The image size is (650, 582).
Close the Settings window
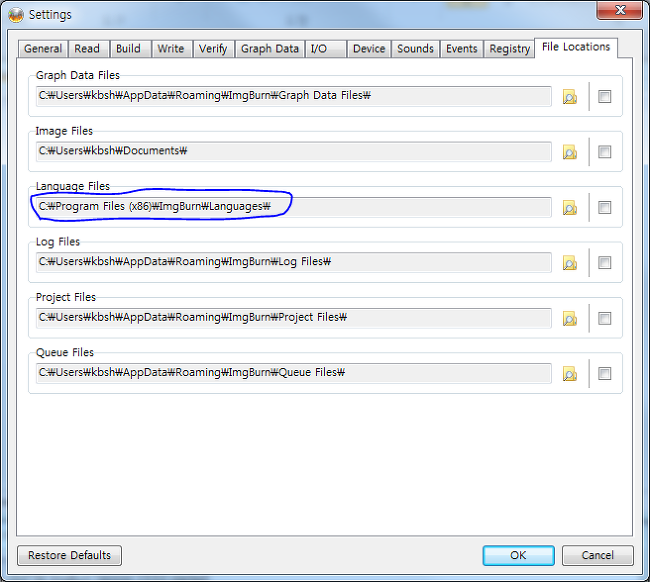(x=619, y=10)
